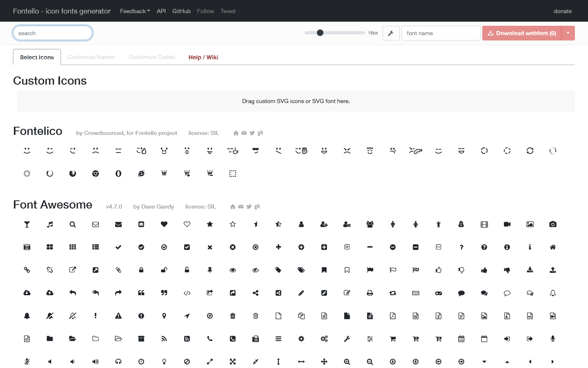The image size is (588, 368).
Task: Open Fontelico's git repository icon link
Action: pos(260,133)
